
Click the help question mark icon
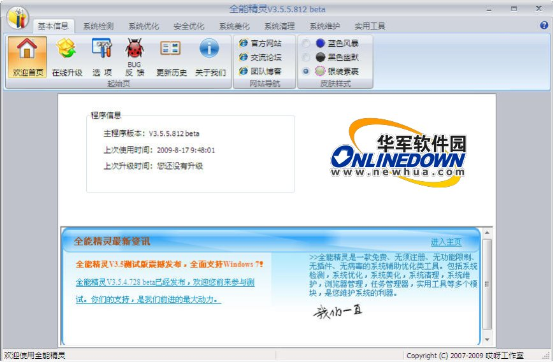544,25
